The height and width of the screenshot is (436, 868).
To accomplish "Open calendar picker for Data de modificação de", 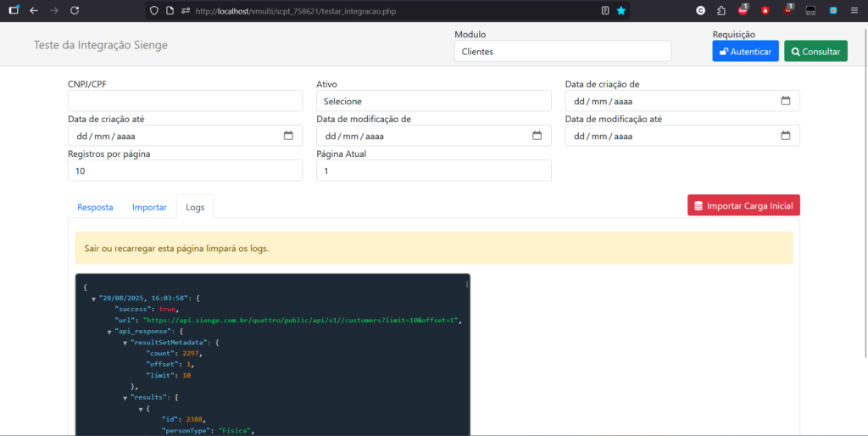I will click(537, 136).
